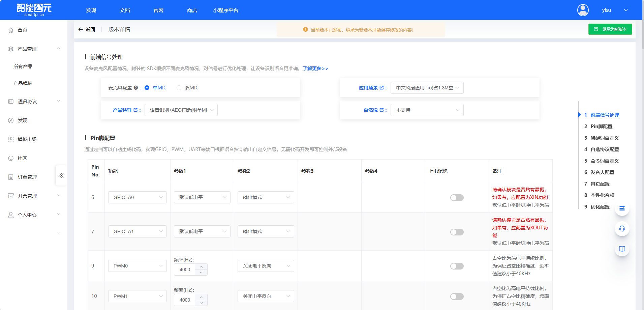
Task: Click the floating section navigation list icon
Action: (x=622, y=208)
